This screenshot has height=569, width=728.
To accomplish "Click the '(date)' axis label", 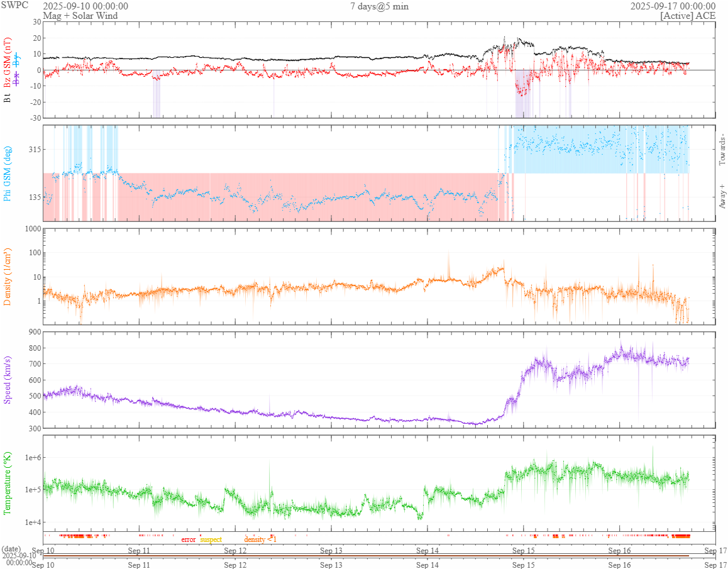I will point(11,548).
